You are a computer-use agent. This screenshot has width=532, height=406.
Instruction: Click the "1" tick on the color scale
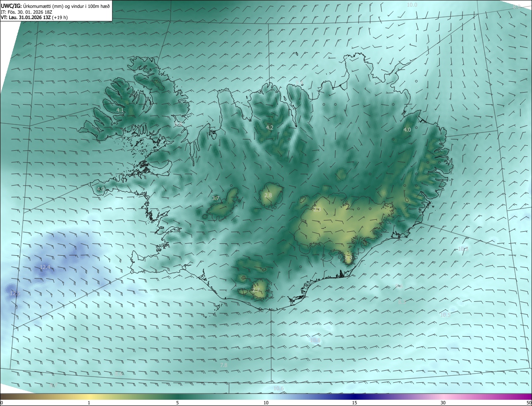(x=89, y=403)
